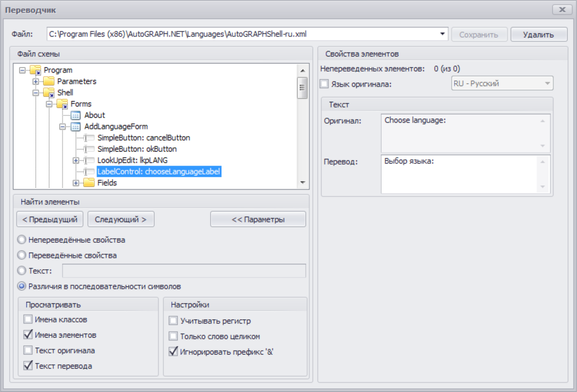Click the tree scrollbar up arrow
Viewport: 577px width, 392px height.
click(303, 70)
